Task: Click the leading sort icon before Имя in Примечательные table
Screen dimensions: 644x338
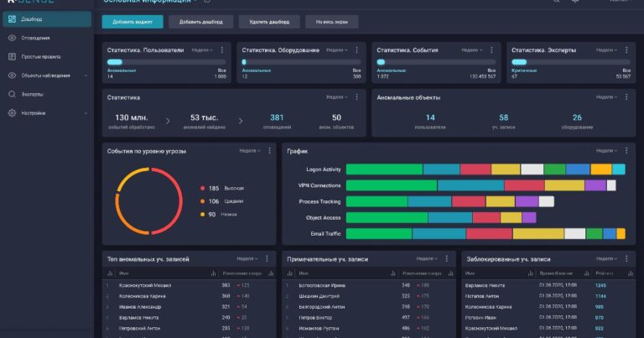Action: (x=289, y=273)
